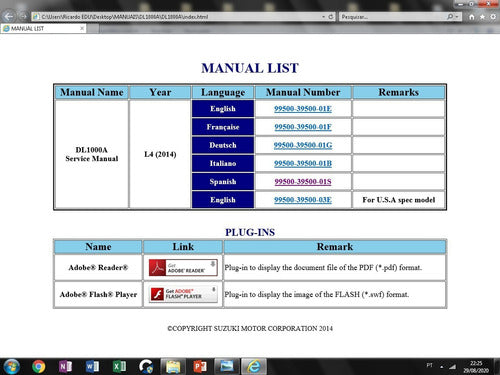Viewport: 500px width, 375px height.
Task: Click the refresh icon in address bar
Action: point(331,16)
